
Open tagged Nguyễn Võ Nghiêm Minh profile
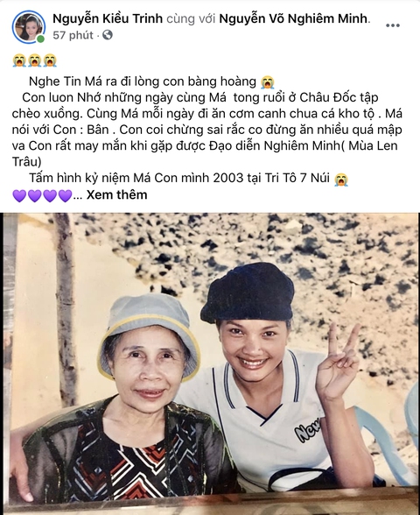coord(293,18)
